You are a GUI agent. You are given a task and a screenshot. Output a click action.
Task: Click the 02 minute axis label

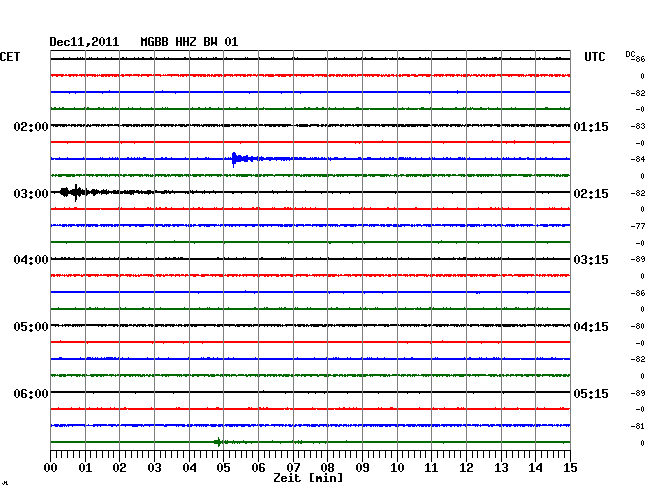coord(119,467)
